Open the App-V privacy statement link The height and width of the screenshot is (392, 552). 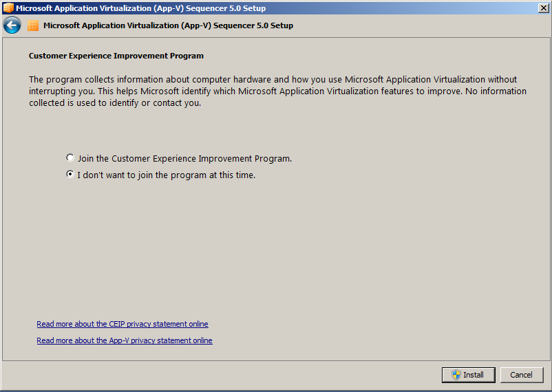click(125, 340)
